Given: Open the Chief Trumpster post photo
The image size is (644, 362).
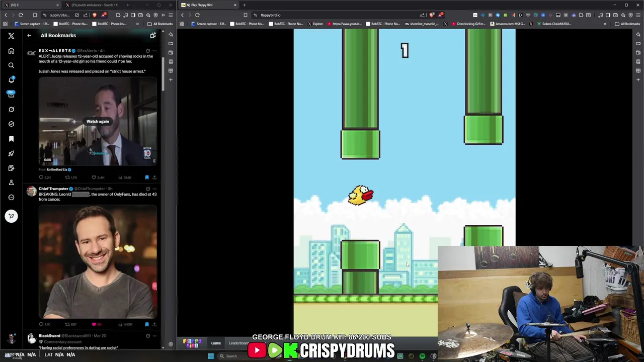Looking at the screenshot, I should click(98, 262).
